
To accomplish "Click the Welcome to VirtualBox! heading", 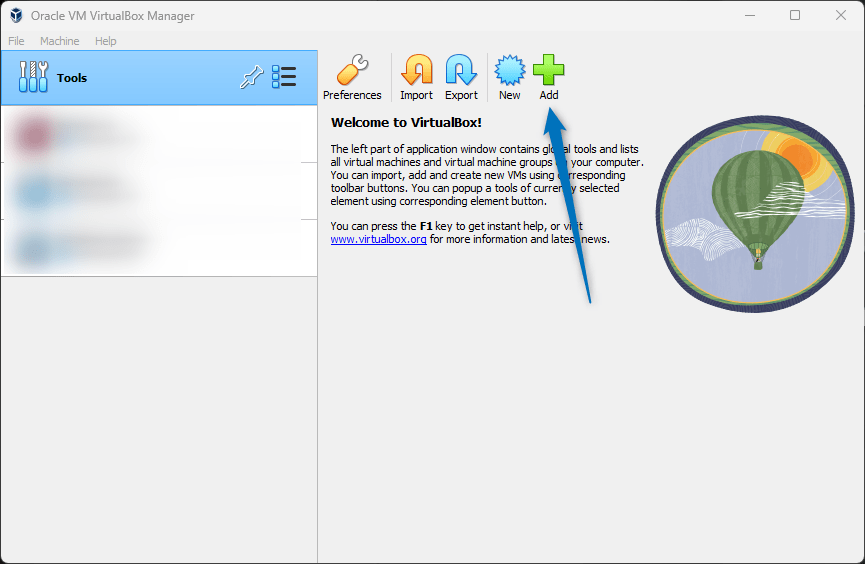I will [x=406, y=123].
